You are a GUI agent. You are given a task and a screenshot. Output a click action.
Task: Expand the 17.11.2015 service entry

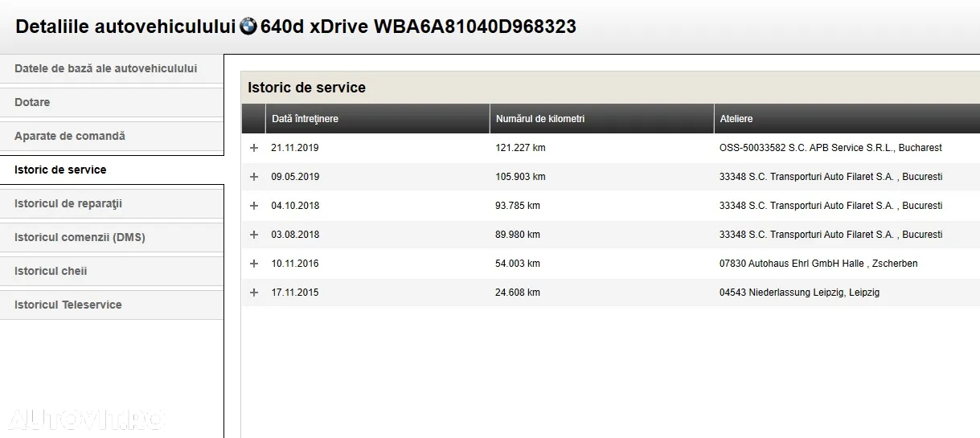tap(254, 293)
